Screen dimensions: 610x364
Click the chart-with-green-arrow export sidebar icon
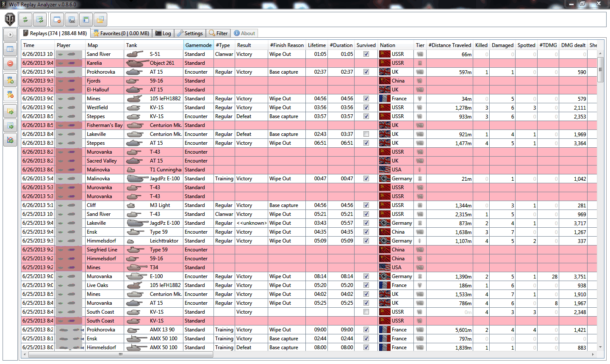10,140
